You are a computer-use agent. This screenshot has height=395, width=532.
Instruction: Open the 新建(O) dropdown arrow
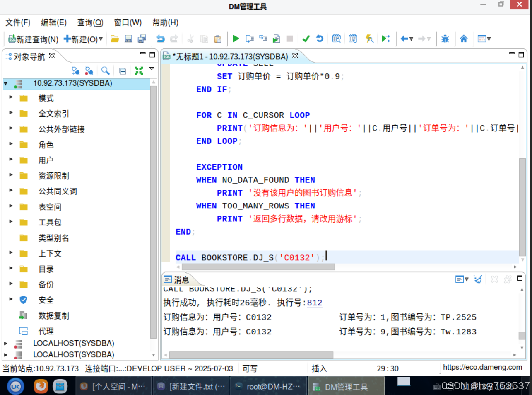coord(101,39)
